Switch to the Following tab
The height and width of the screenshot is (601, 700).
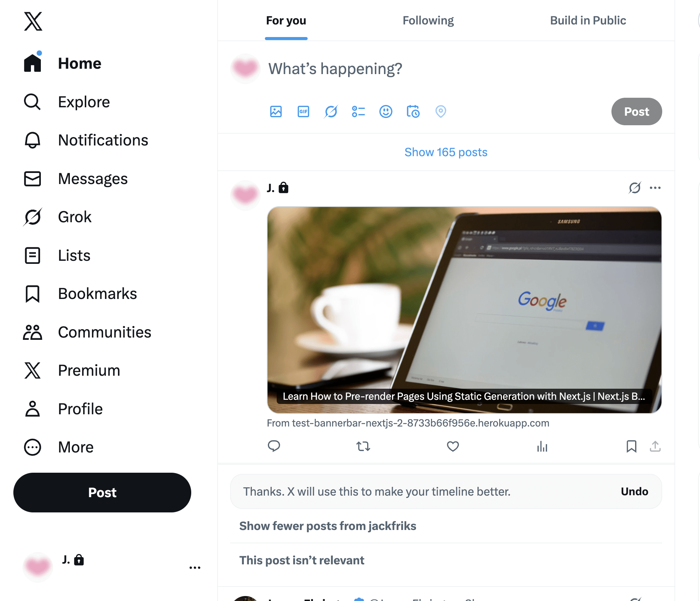pos(428,20)
